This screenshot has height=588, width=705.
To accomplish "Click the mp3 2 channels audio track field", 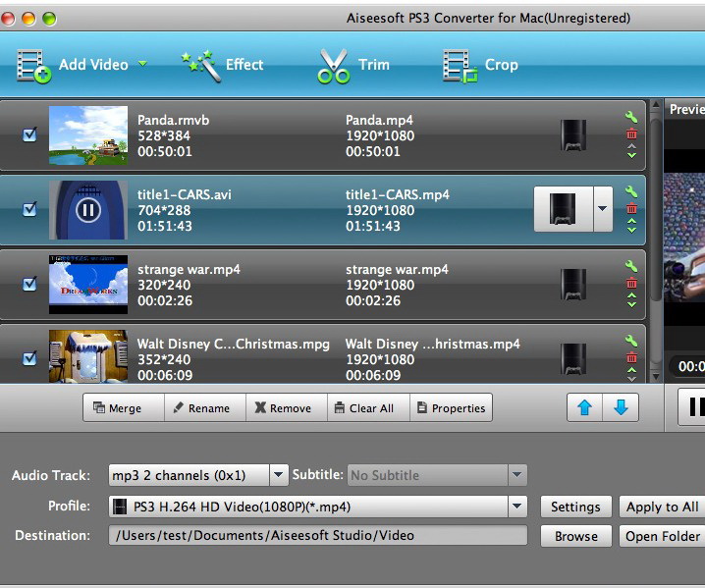I will [x=189, y=475].
